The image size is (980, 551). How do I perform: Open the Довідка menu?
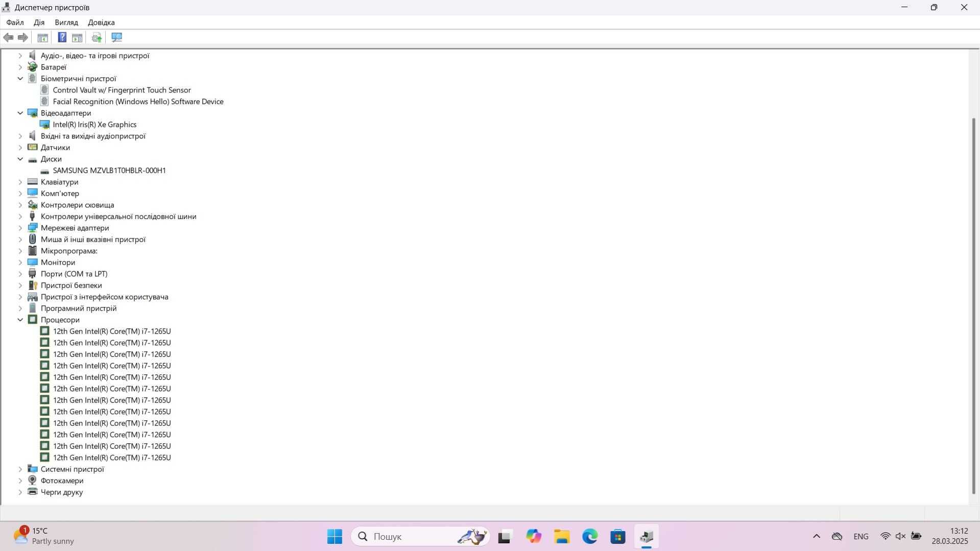(101, 22)
